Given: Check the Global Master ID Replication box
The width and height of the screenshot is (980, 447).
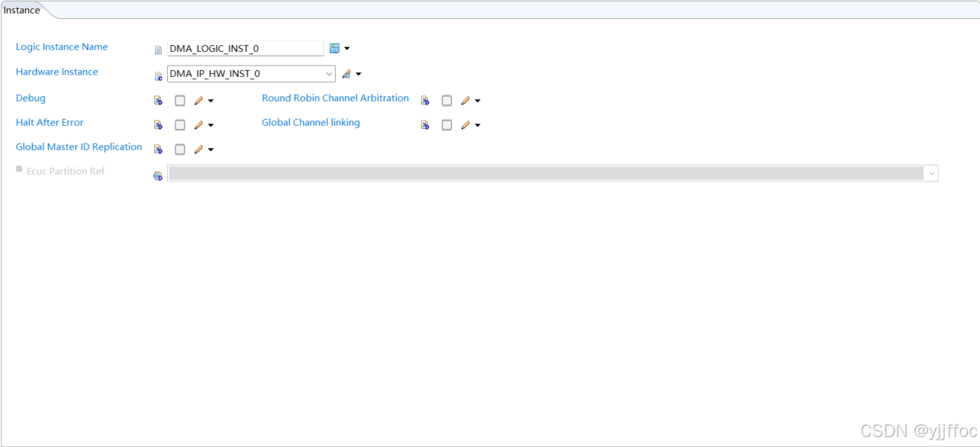Looking at the screenshot, I should [180, 150].
